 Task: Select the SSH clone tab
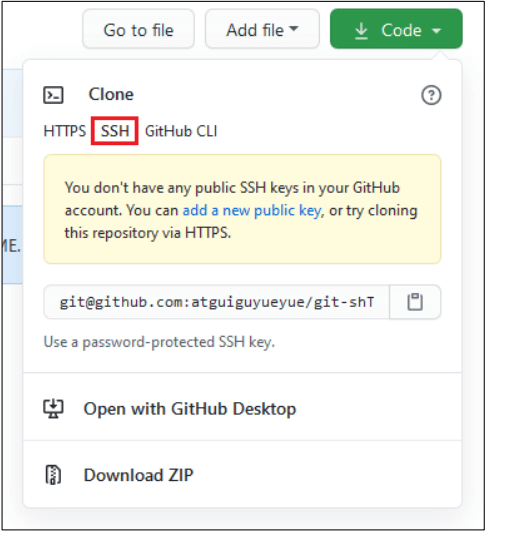[x=115, y=131]
